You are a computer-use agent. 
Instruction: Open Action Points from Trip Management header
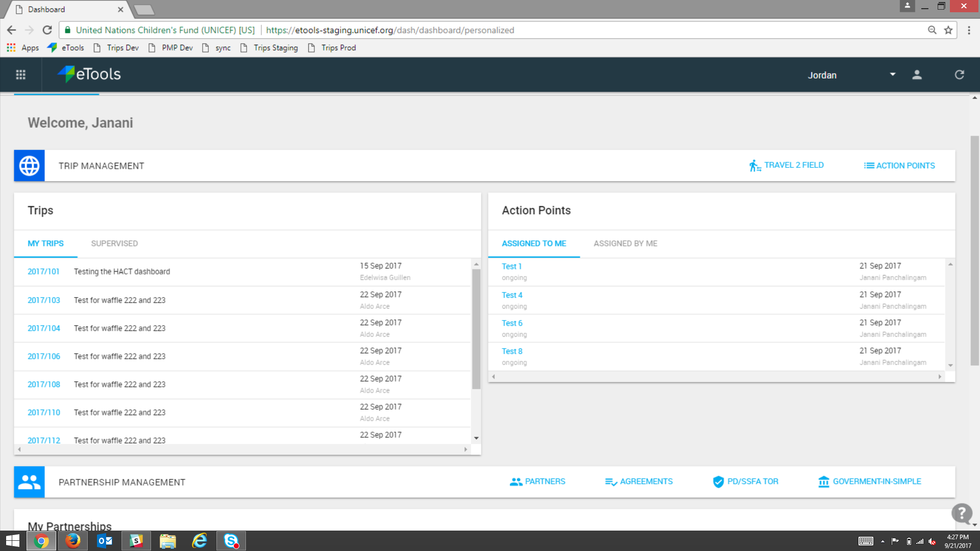tap(899, 165)
